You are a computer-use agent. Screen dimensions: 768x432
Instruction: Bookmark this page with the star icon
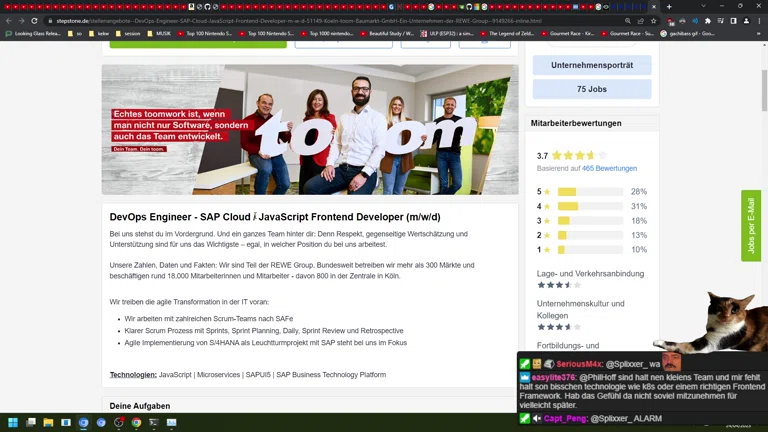[x=654, y=20]
